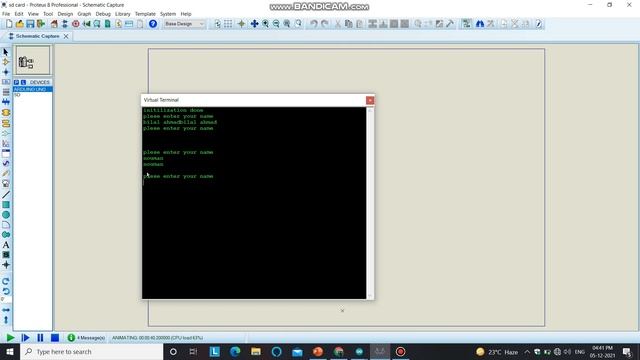Click the Type here to search box
The height and width of the screenshot is (360, 640).
[92, 352]
